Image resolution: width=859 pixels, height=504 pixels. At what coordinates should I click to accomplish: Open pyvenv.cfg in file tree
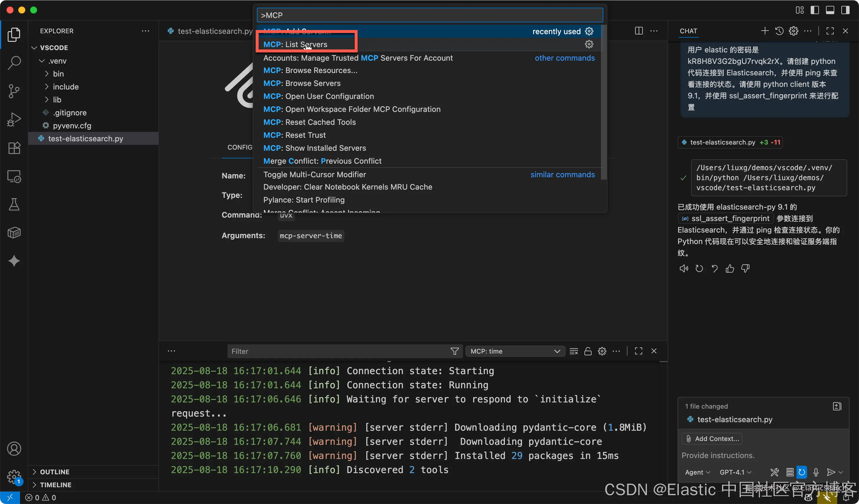coord(72,126)
